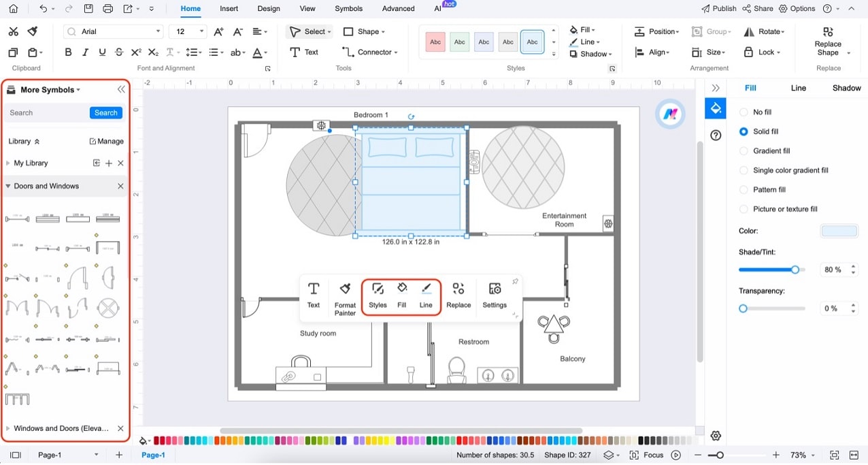Screen dimensions: 868x465
Task: Toggle Italic formatting
Action: pyautogui.click(x=85, y=52)
